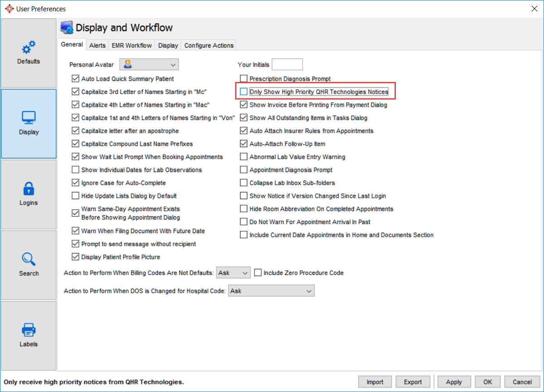Expand the Personal Avatar dropdown
Viewport: 544px width, 392px height.
(x=173, y=64)
